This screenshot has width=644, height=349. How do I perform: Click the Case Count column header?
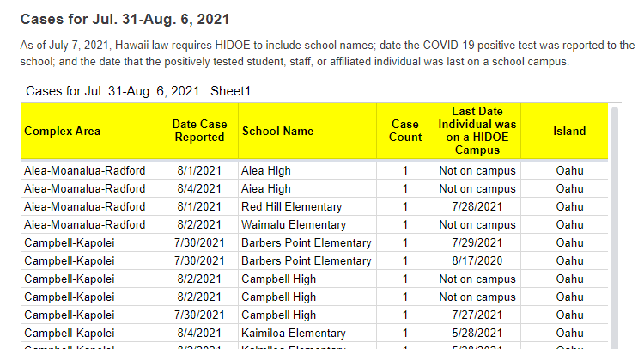(x=405, y=131)
